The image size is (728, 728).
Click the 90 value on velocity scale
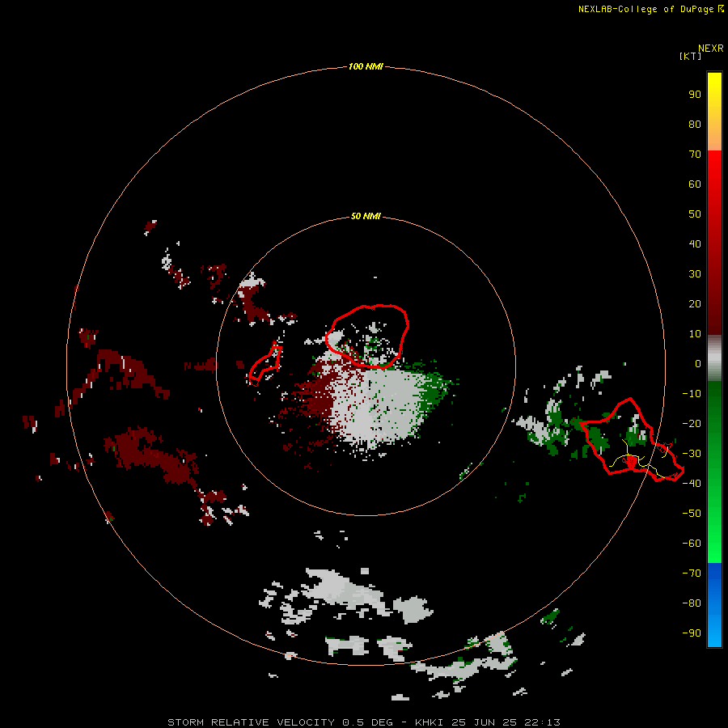click(695, 95)
